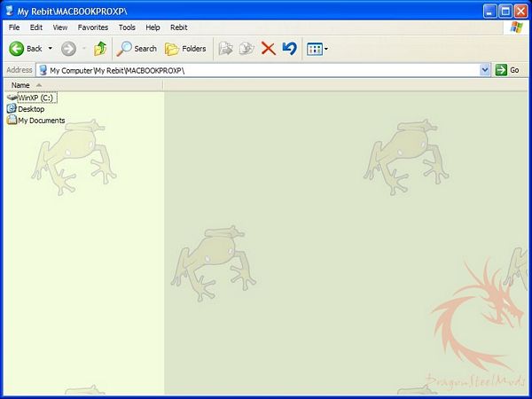Click the Move To toolbar icon
This screenshot has width=532, height=399.
tap(225, 49)
